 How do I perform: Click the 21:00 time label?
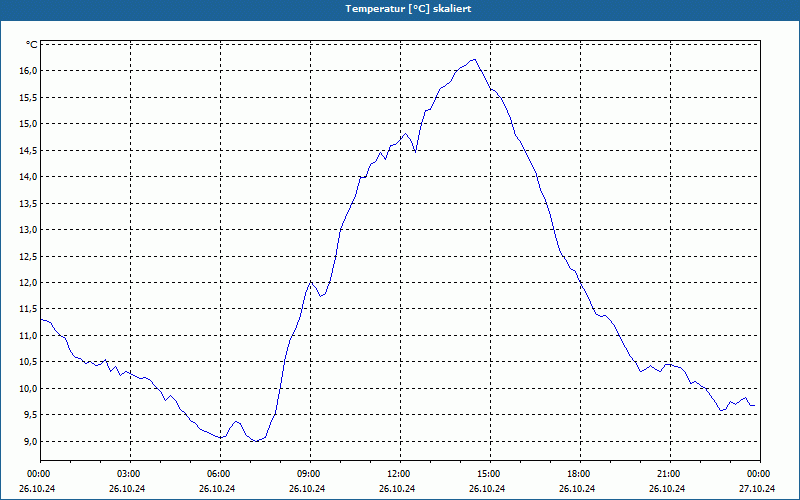tap(670, 474)
